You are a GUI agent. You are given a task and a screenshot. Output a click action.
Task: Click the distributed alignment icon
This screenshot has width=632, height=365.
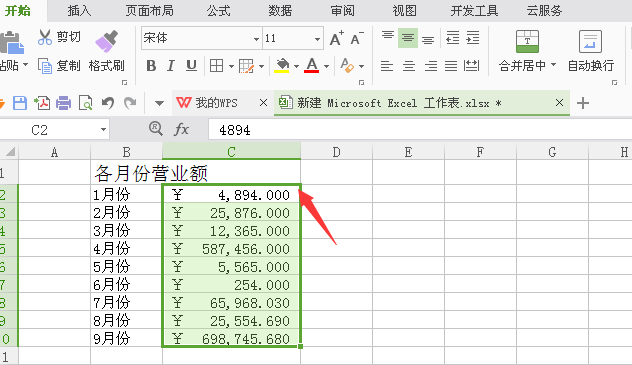click(472, 66)
